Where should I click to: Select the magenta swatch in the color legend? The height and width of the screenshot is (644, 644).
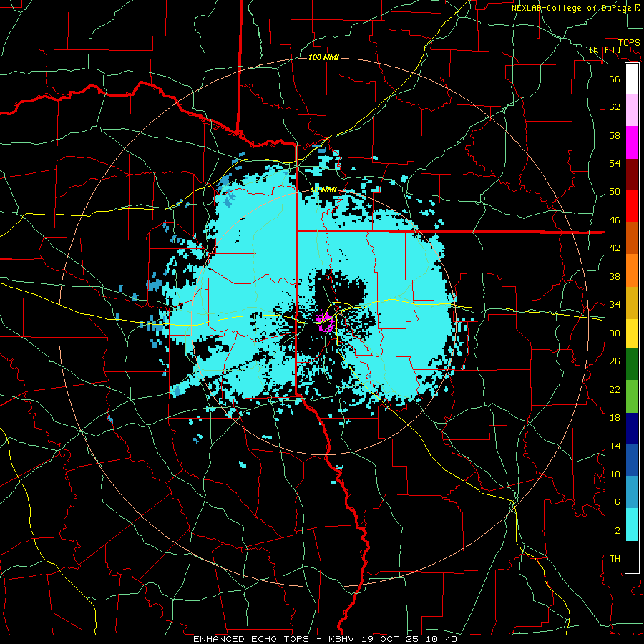pos(632,142)
